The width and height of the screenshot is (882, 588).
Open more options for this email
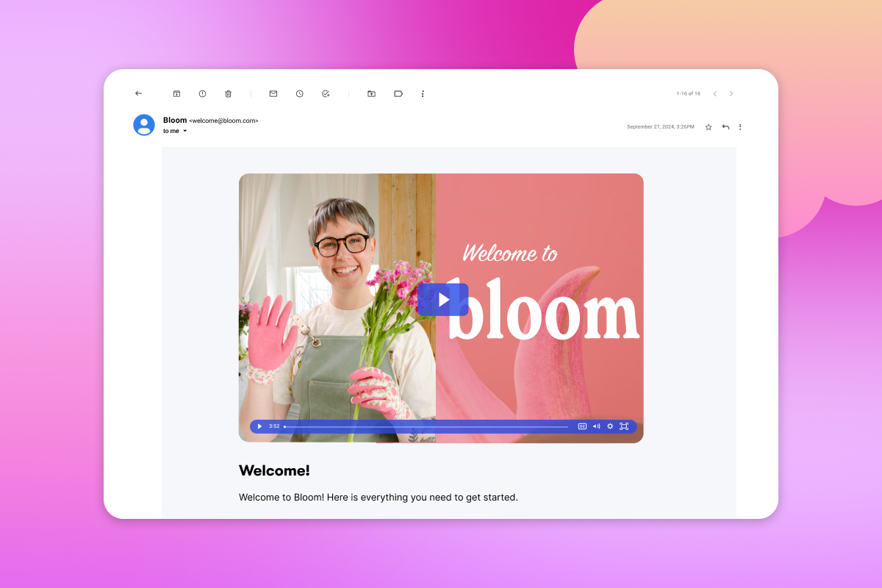click(740, 126)
